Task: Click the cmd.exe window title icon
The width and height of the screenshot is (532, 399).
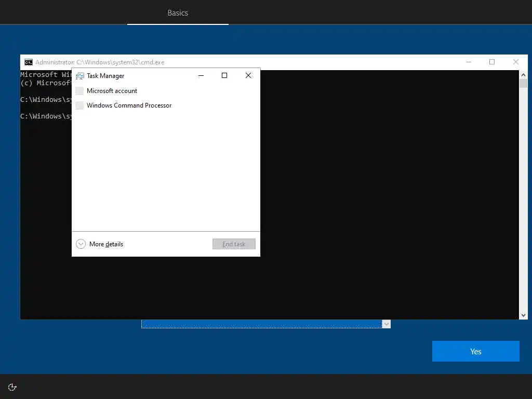Action: [x=29, y=62]
